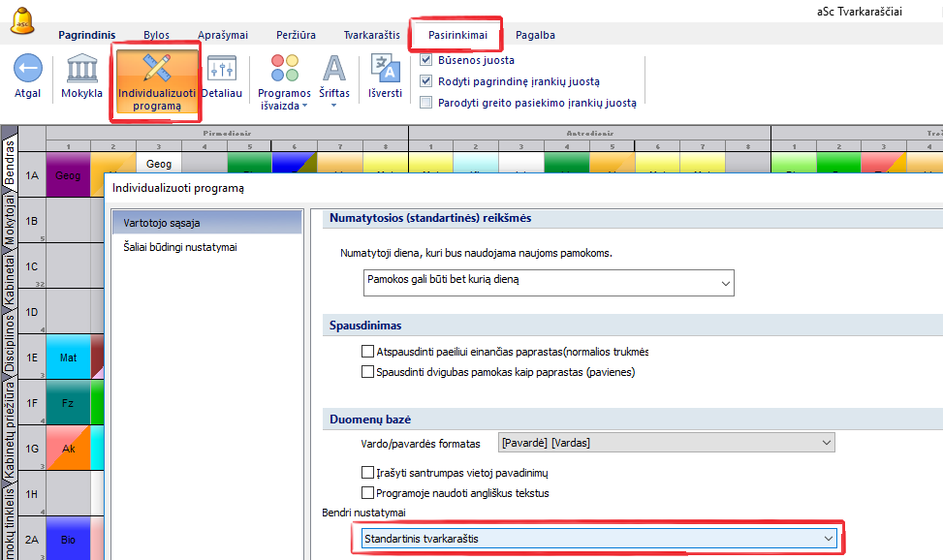Open the Tvarkaraštis ribbon tab
The image size is (943, 560).
(x=371, y=35)
